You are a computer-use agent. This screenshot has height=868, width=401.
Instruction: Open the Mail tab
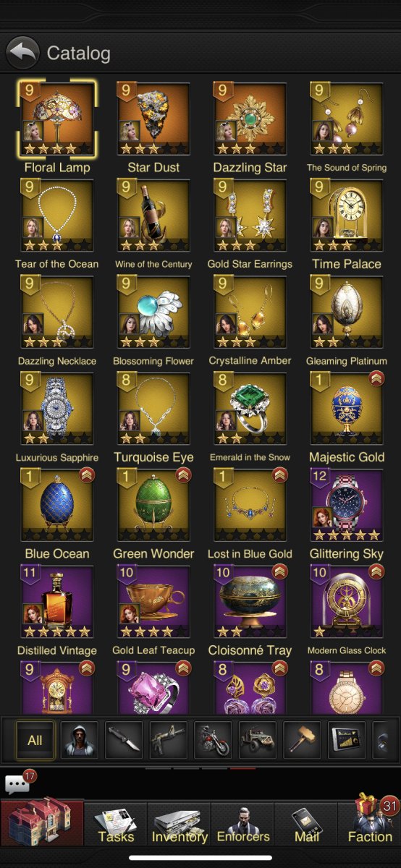(x=306, y=825)
